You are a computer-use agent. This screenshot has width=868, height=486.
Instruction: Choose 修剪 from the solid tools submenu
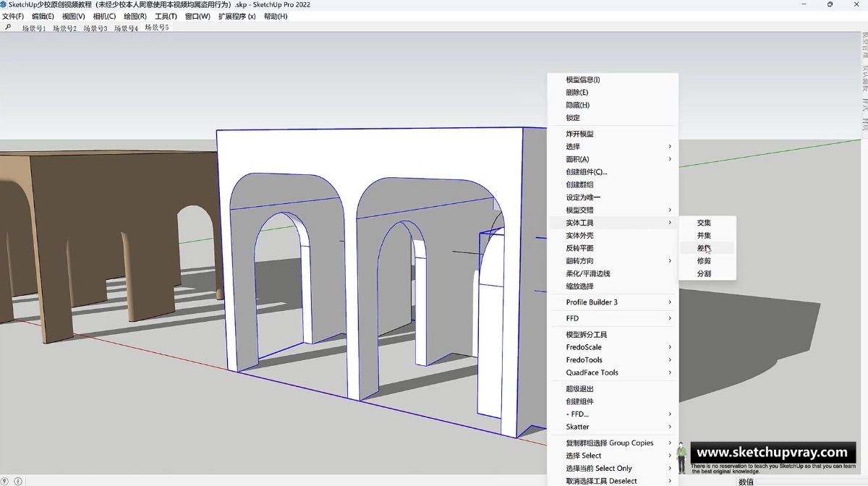pyautogui.click(x=707, y=261)
